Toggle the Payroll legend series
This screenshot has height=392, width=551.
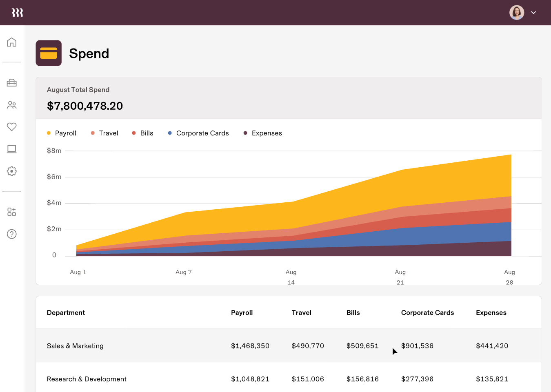pyautogui.click(x=62, y=133)
